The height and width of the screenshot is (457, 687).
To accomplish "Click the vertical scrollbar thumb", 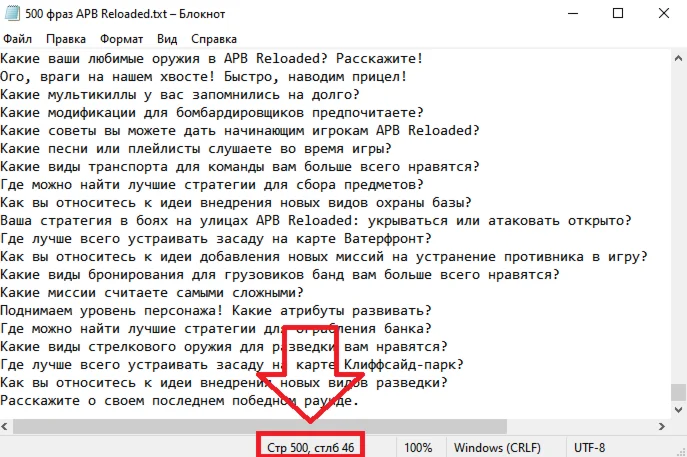I will [x=678, y=392].
